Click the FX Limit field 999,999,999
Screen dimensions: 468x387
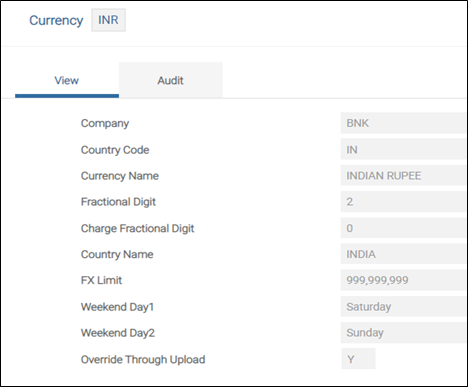pyautogui.click(x=403, y=280)
